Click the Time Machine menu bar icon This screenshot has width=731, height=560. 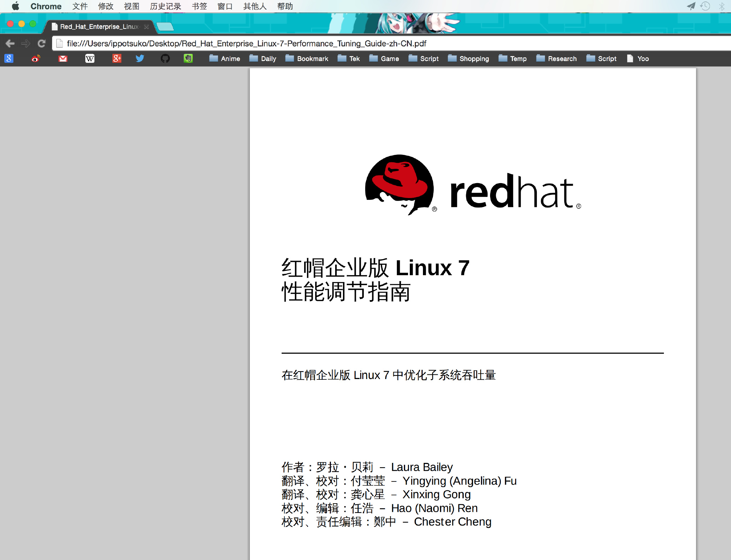705,6
